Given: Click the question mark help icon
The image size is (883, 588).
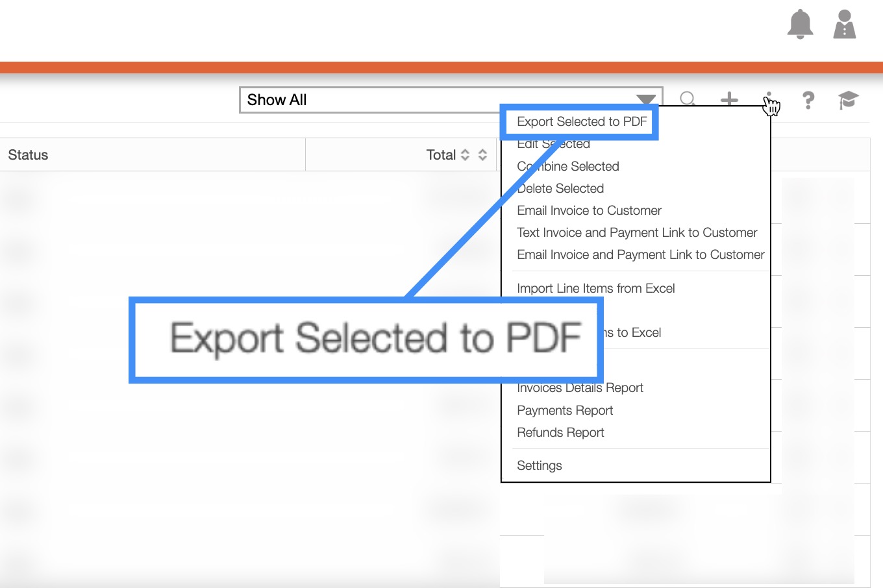Looking at the screenshot, I should 808,100.
